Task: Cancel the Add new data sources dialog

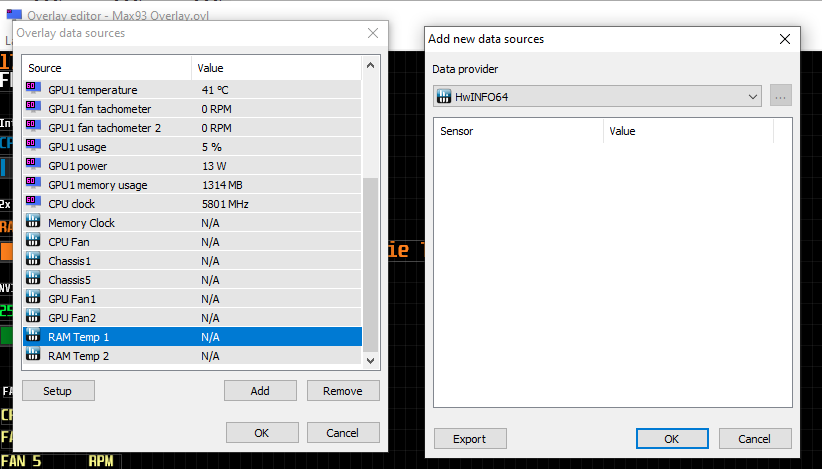Action: coord(755,439)
